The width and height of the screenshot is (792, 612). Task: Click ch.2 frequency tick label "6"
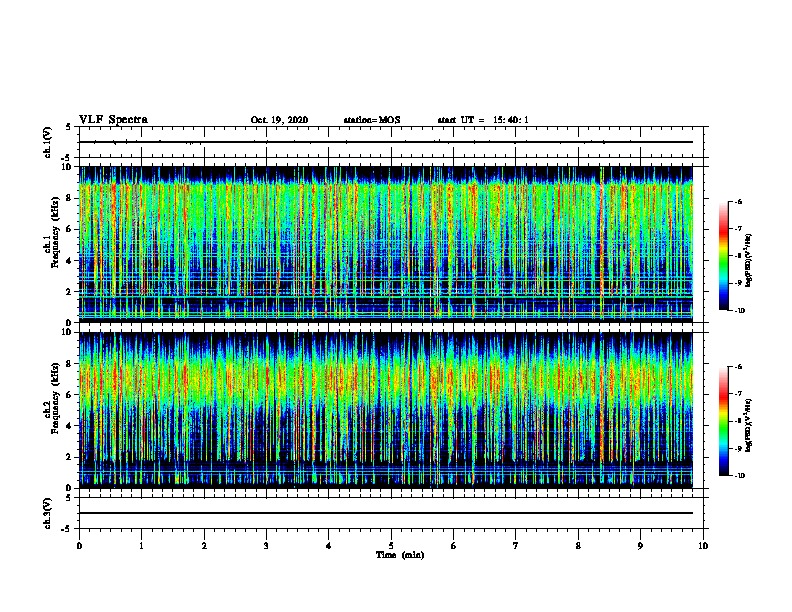[x=69, y=395]
